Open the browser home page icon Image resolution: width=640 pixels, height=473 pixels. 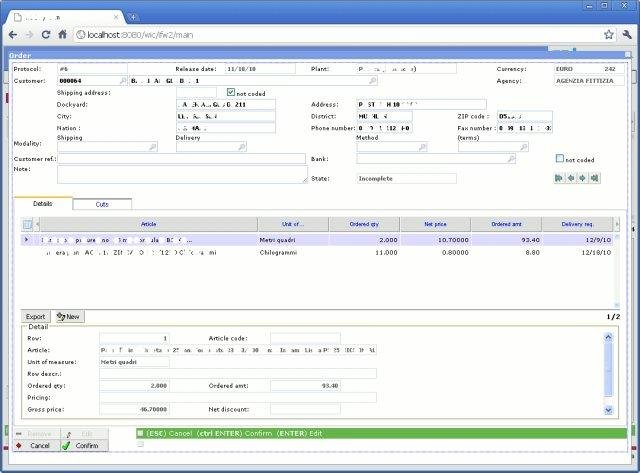62,35
